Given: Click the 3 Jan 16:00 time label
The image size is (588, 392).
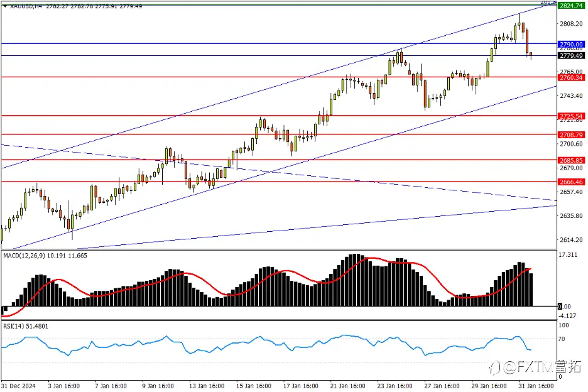Looking at the screenshot, I should point(63,386).
